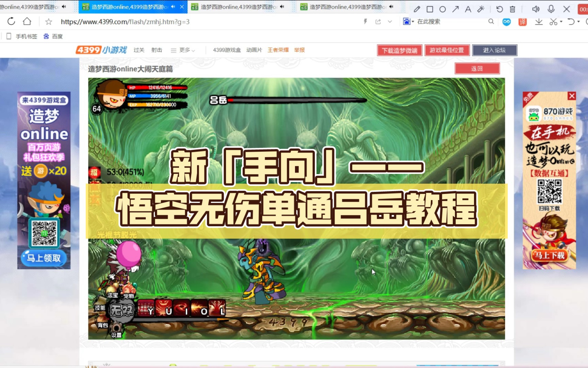Click 进入论坛 button
The height and width of the screenshot is (368, 588).
click(x=494, y=50)
